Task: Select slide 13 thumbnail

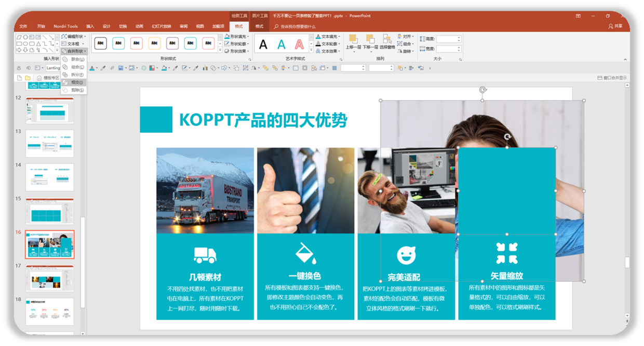Action: 50,143
